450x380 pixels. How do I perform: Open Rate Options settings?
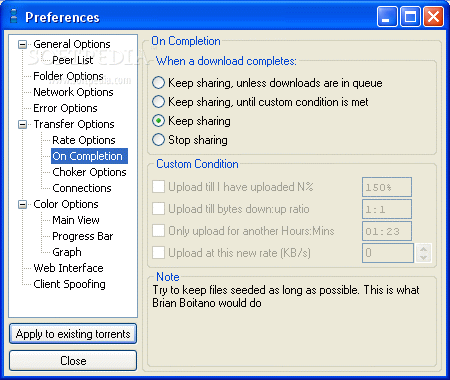pos(84,140)
